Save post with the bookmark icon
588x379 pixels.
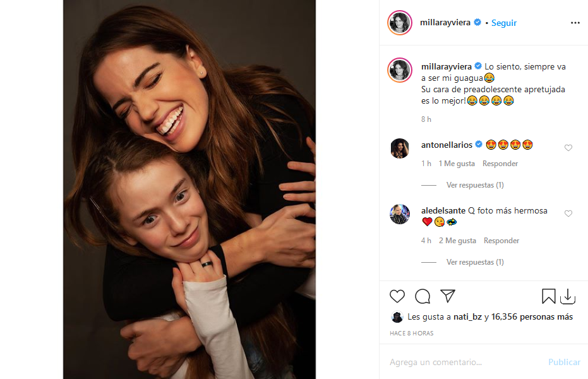pos(548,296)
